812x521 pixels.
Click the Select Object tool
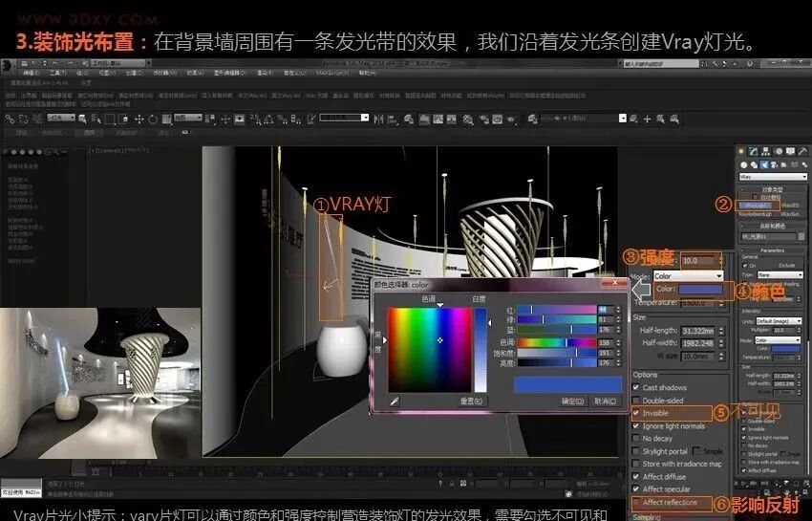click(82, 119)
